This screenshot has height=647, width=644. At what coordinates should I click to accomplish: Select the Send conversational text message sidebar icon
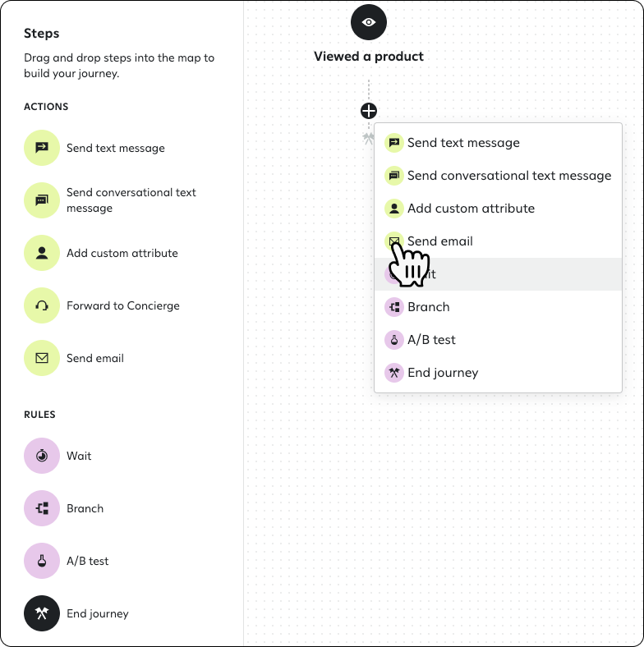pos(42,200)
